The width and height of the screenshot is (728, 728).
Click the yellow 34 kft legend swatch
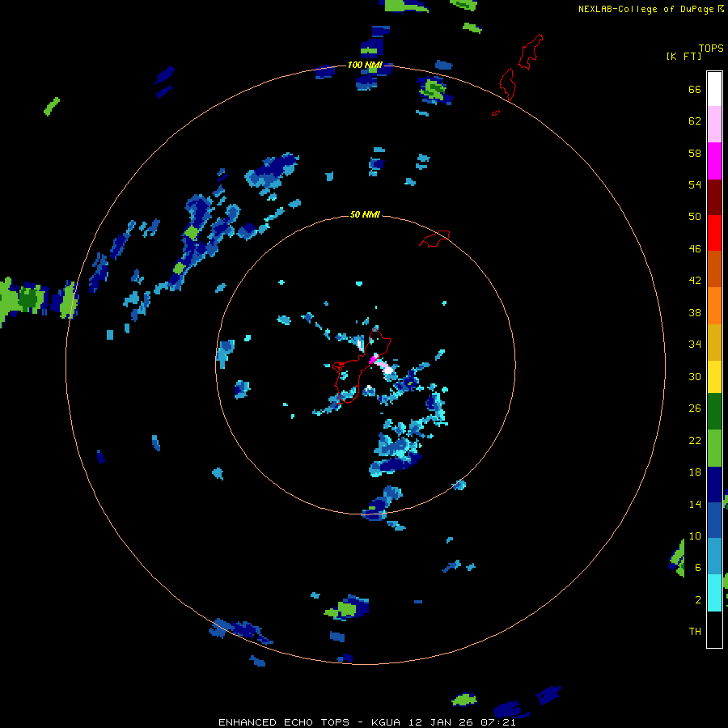(x=714, y=377)
